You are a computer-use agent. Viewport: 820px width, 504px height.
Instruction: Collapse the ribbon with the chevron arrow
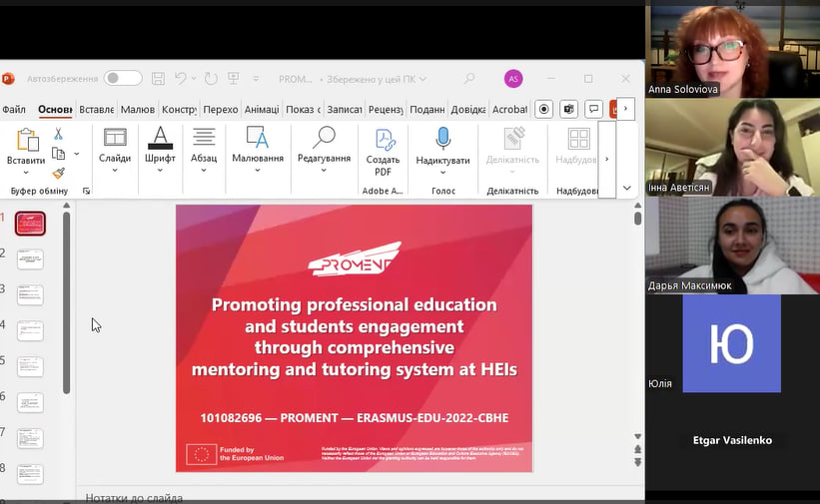(626, 188)
